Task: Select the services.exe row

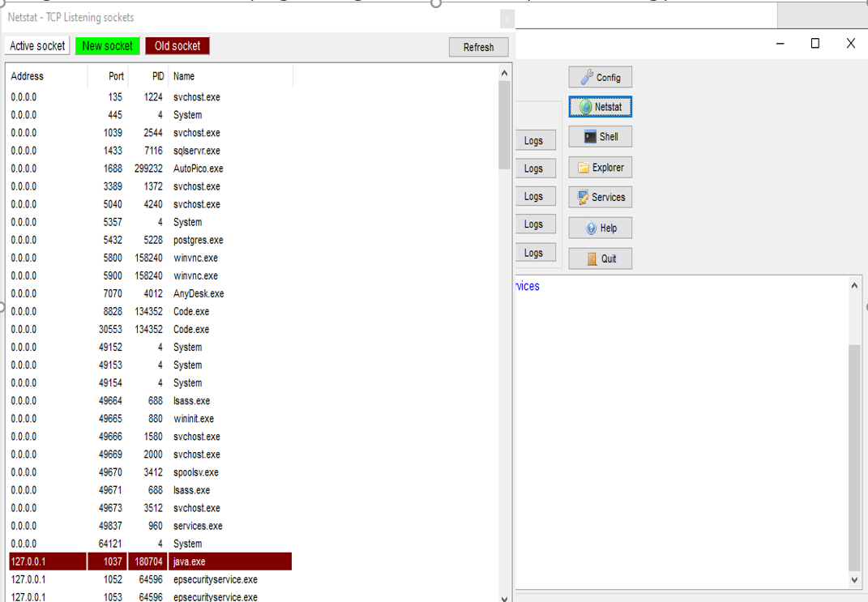Action: pos(151,526)
